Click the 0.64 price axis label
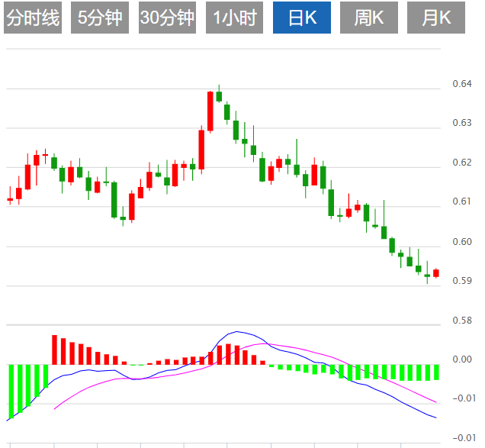485x448 pixels. (462, 84)
